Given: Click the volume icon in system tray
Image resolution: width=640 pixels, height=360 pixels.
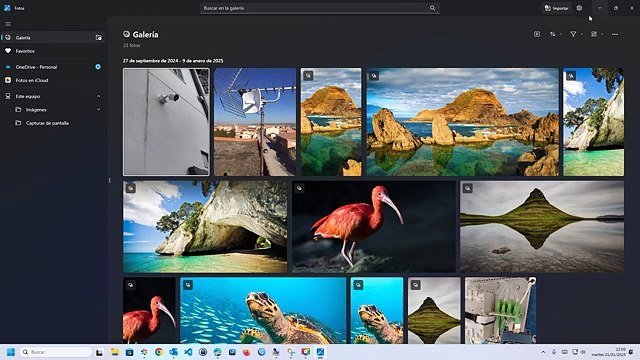Looking at the screenshot, I should [x=583, y=352].
